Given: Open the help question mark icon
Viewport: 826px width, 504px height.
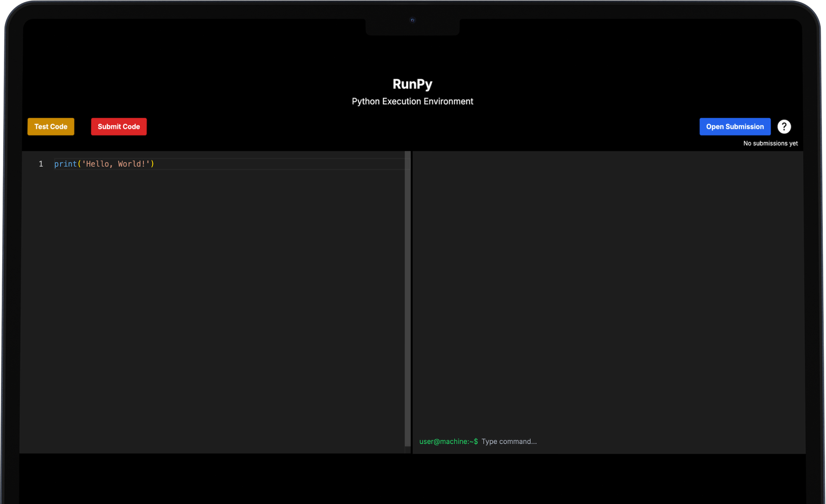Looking at the screenshot, I should (784, 126).
